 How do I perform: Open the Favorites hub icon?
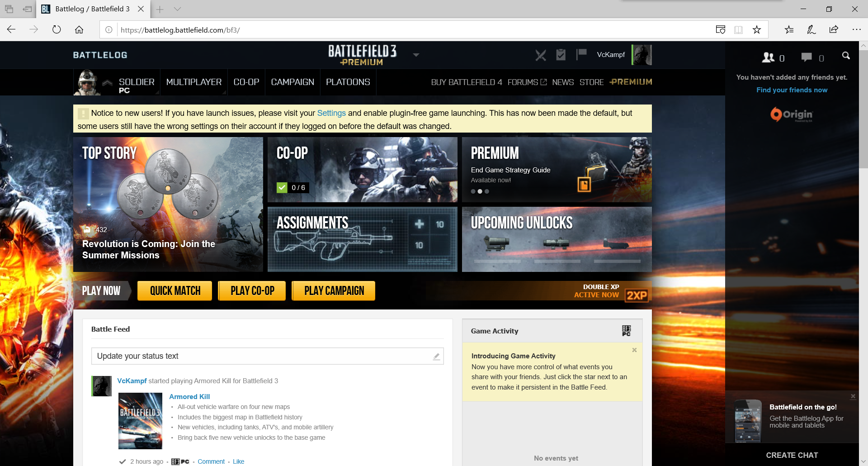(x=789, y=30)
